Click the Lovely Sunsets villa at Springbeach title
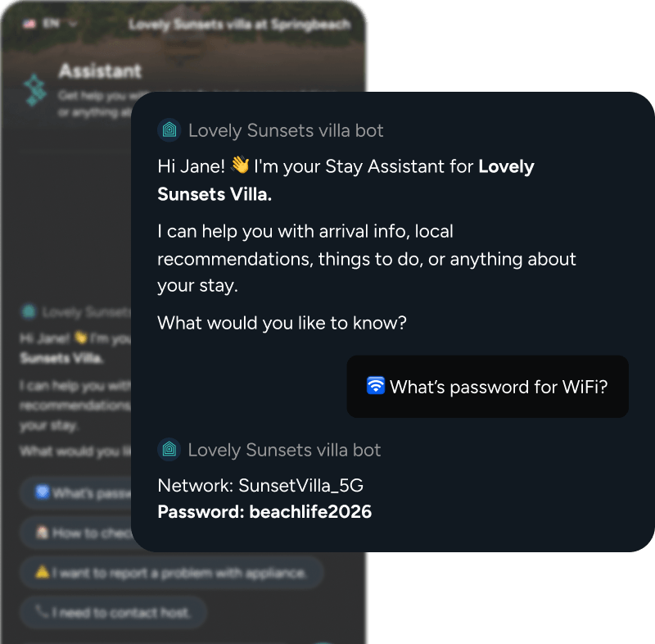This screenshot has height=644, width=655. pyautogui.click(x=239, y=25)
